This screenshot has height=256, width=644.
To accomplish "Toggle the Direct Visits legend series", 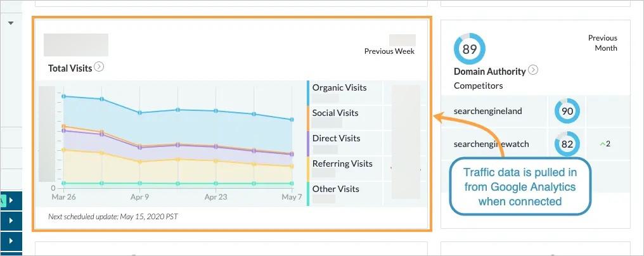I will [x=336, y=139].
